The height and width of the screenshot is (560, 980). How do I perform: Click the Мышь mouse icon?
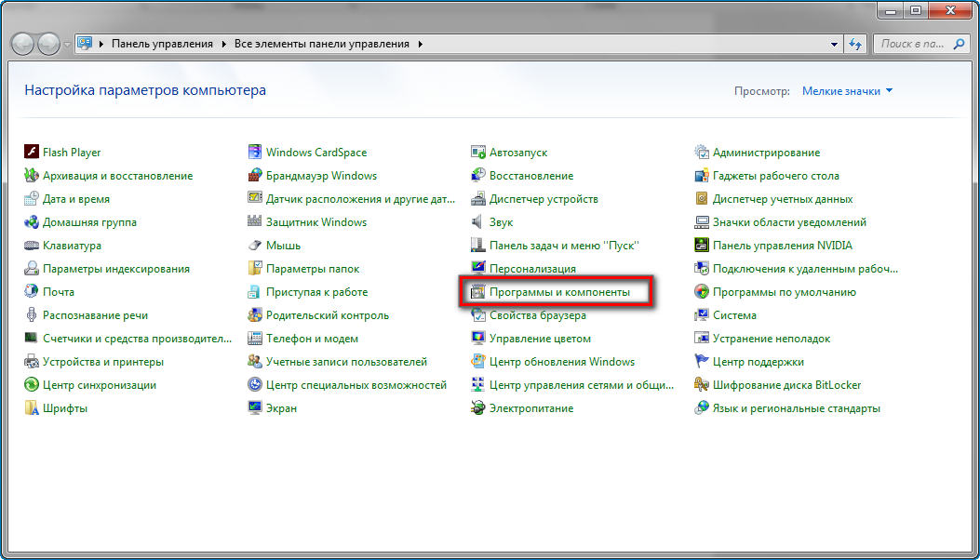point(255,246)
